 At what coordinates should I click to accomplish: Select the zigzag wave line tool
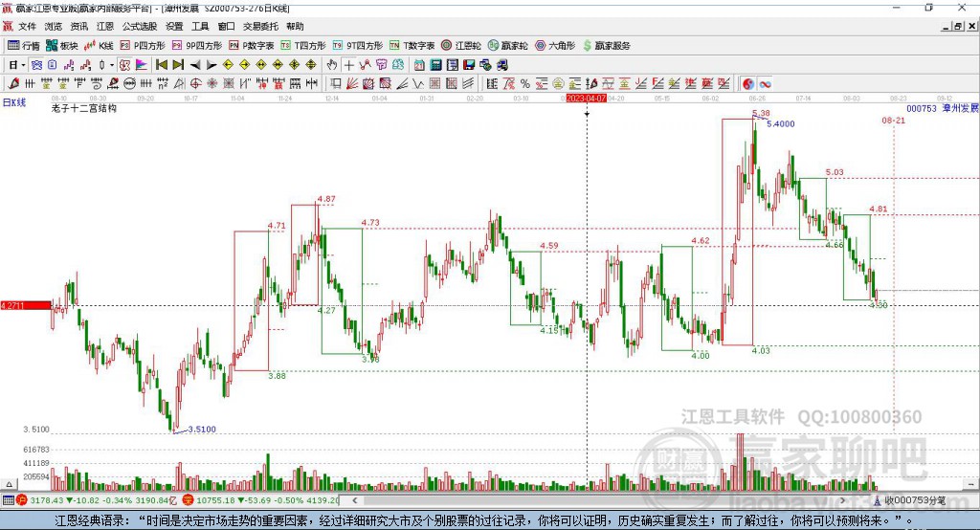417,84
